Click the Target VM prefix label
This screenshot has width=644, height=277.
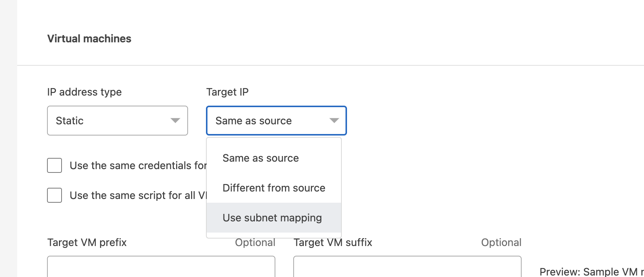coord(87,243)
